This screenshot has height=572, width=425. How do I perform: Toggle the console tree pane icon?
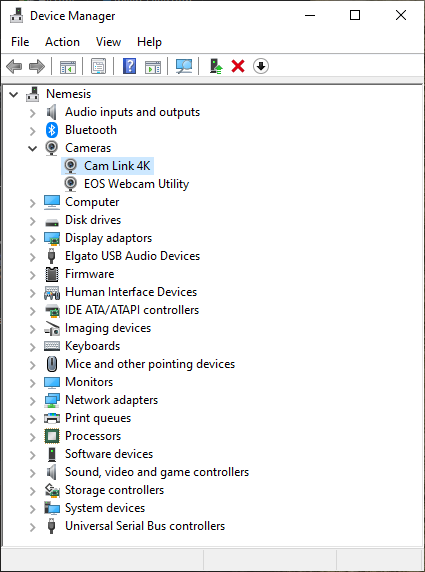[x=68, y=67]
